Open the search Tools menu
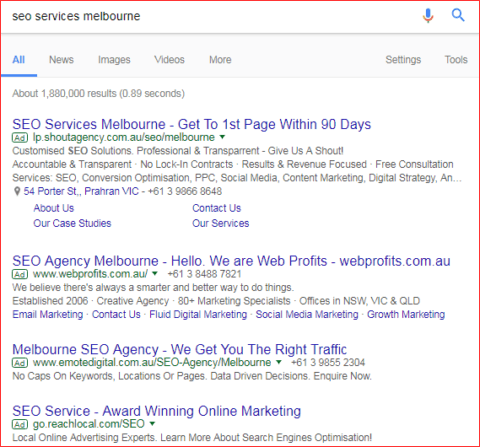The width and height of the screenshot is (480, 447). point(456,60)
